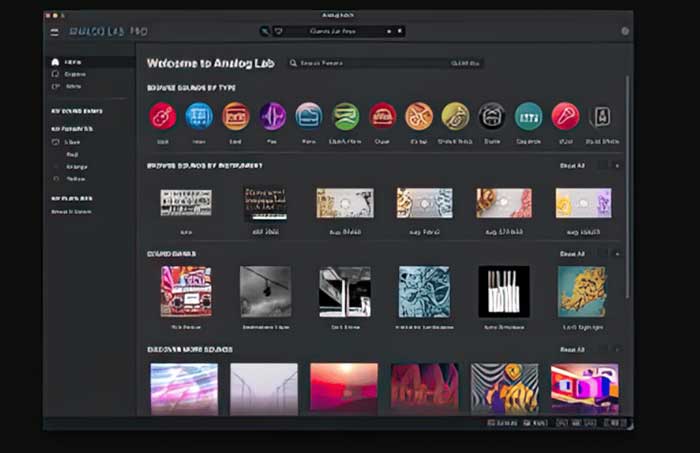Click the Home icon in the sidebar

(55, 62)
